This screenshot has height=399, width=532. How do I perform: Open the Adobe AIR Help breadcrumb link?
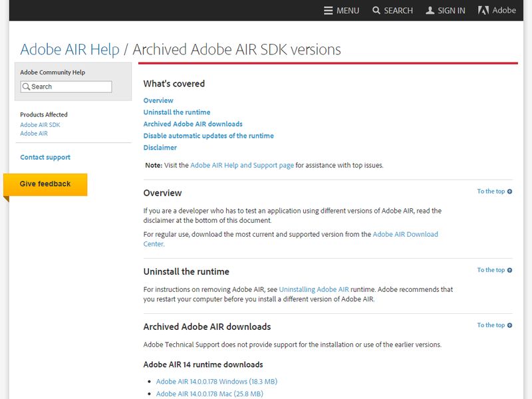(x=70, y=49)
